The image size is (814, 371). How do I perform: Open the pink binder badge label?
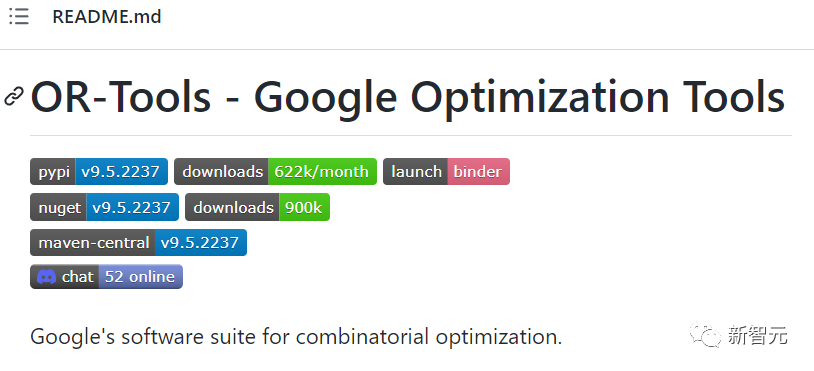coord(479,172)
